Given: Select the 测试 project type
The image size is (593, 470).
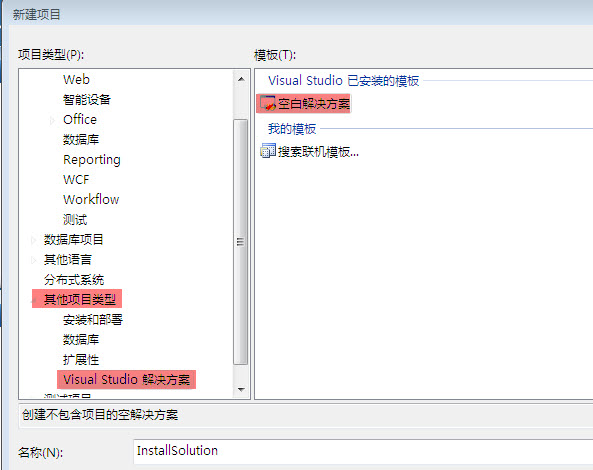Looking at the screenshot, I should click(75, 219).
